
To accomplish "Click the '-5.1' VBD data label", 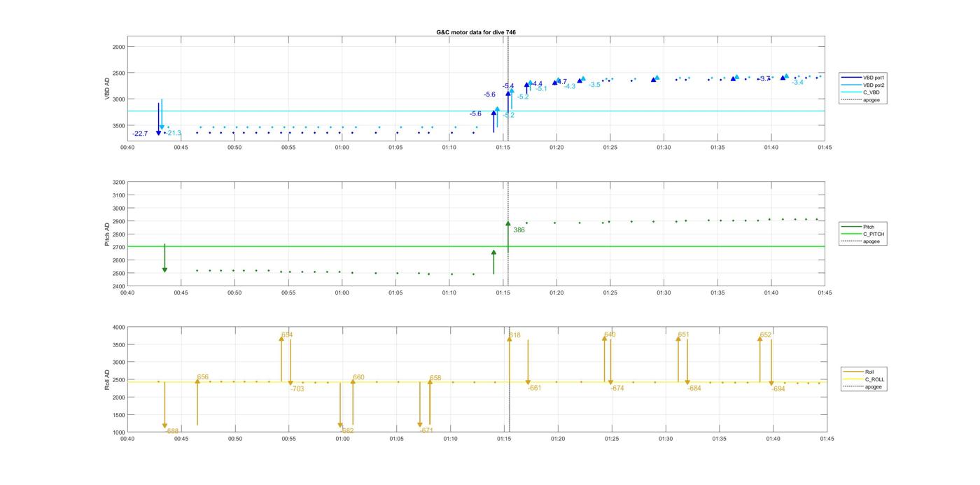I will [541, 89].
